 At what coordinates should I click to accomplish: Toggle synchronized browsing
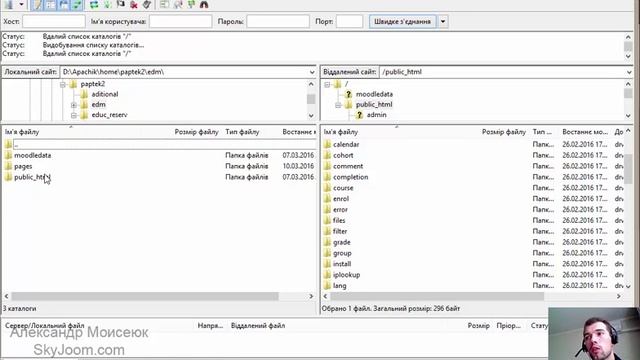pos(191,4)
